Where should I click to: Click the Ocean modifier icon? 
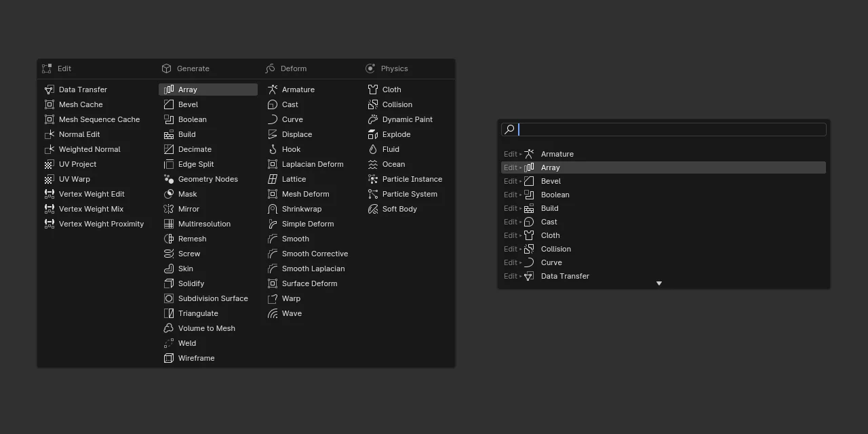(373, 164)
